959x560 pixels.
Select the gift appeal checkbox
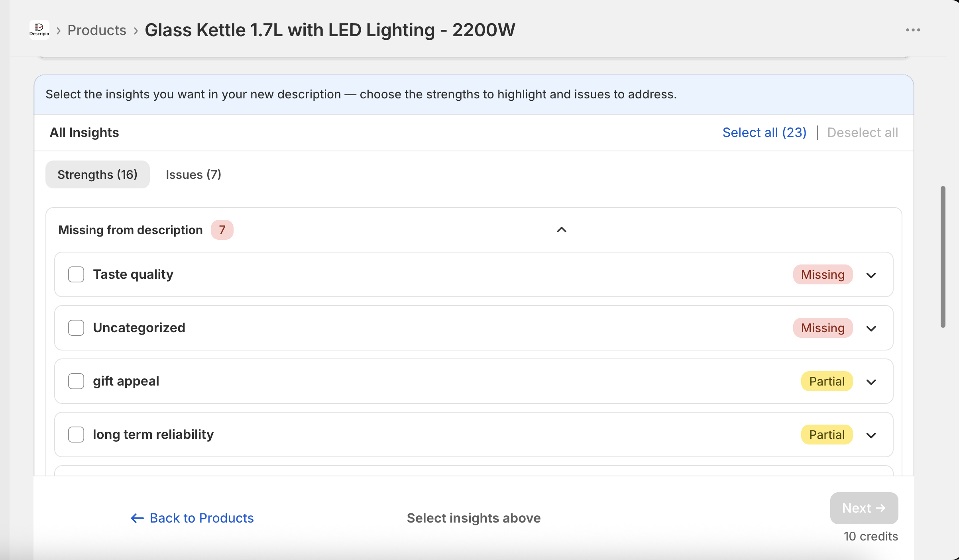coord(76,381)
